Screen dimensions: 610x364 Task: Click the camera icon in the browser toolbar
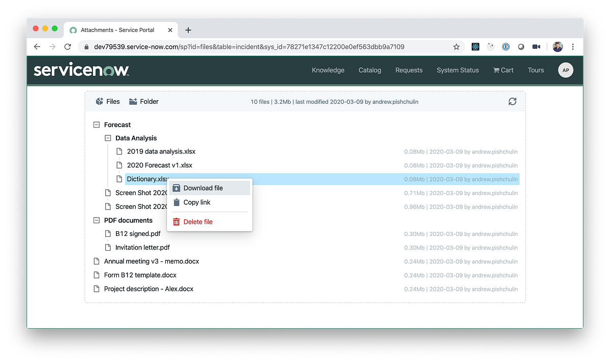point(536,46)
